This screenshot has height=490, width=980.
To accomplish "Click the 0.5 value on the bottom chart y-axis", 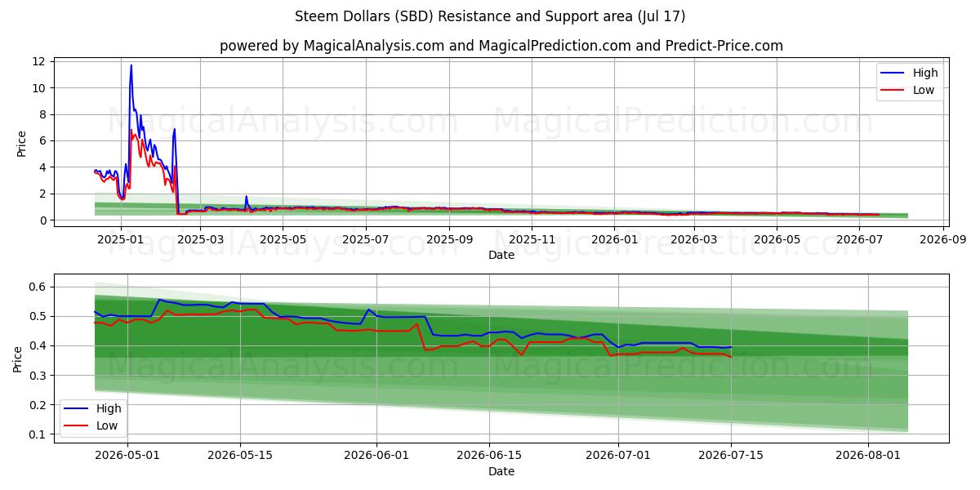I will [37, 316].
